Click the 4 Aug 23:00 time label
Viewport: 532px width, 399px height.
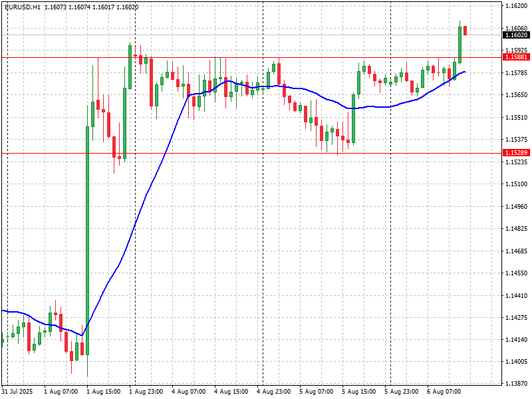(x=274, y=392)
